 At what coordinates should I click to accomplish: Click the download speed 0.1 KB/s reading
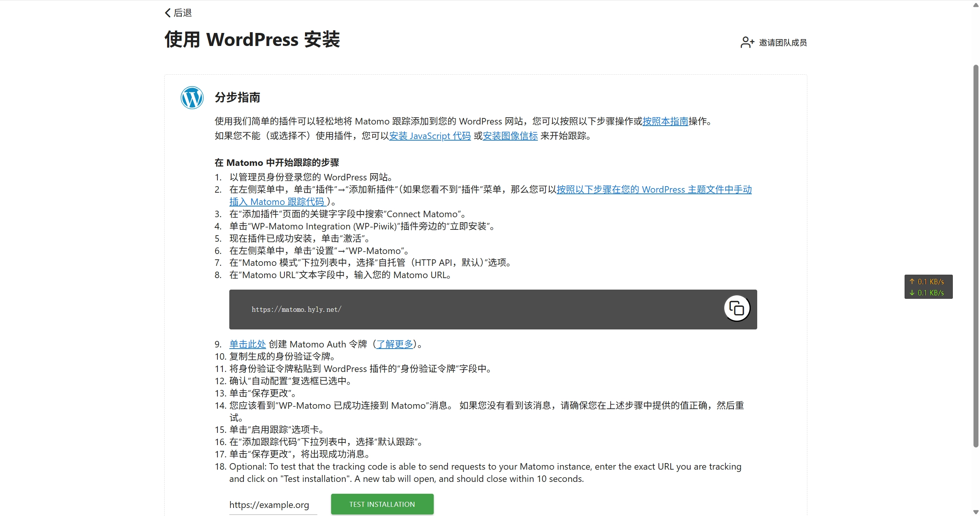pyautogui.click(x=927, y=293)
